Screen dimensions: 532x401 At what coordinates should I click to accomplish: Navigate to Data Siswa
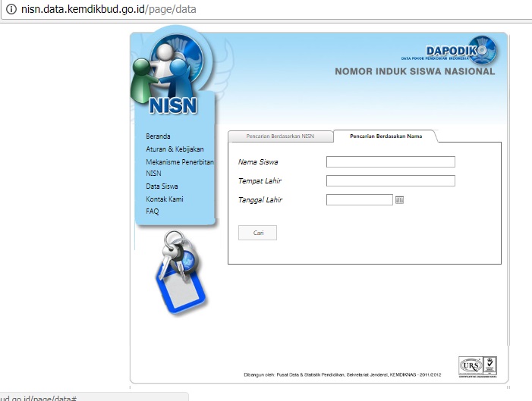click(x=162, y=186)
